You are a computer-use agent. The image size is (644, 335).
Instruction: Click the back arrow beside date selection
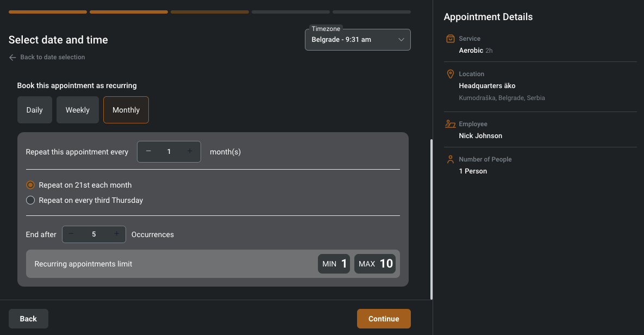[x=12, y=57]
